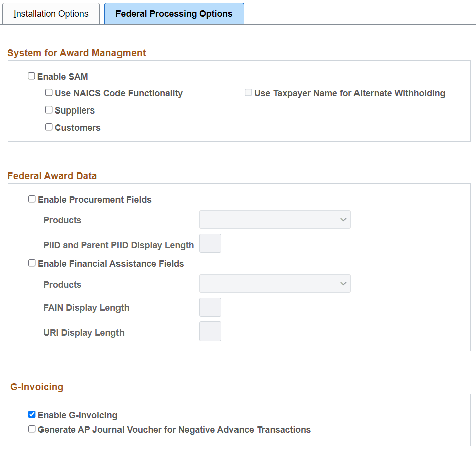The width and height of the screenshot is (476, 450).
Task: Enable the Suppliers checkbox
Action: (49, 109)
